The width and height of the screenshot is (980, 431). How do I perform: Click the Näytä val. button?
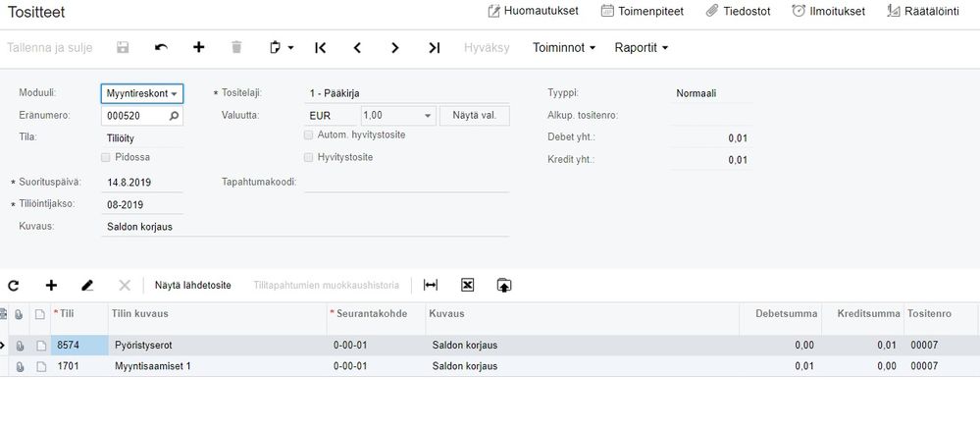(474, 116)
